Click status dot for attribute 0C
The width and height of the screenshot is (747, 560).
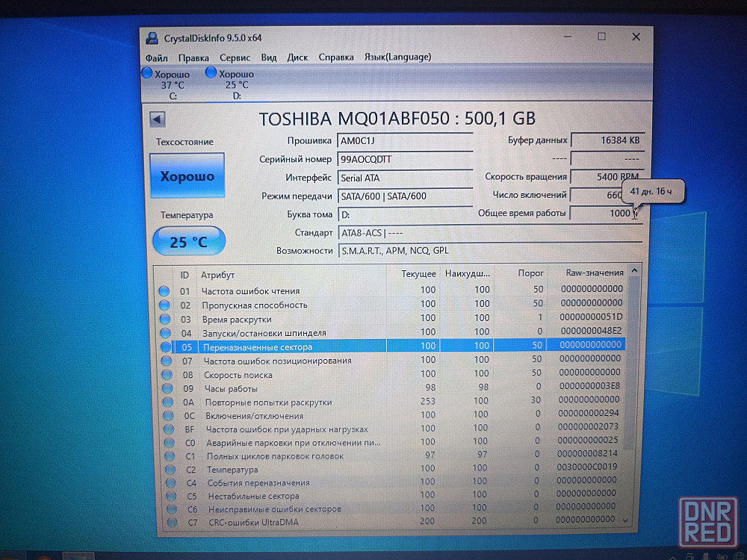(169, 416)
